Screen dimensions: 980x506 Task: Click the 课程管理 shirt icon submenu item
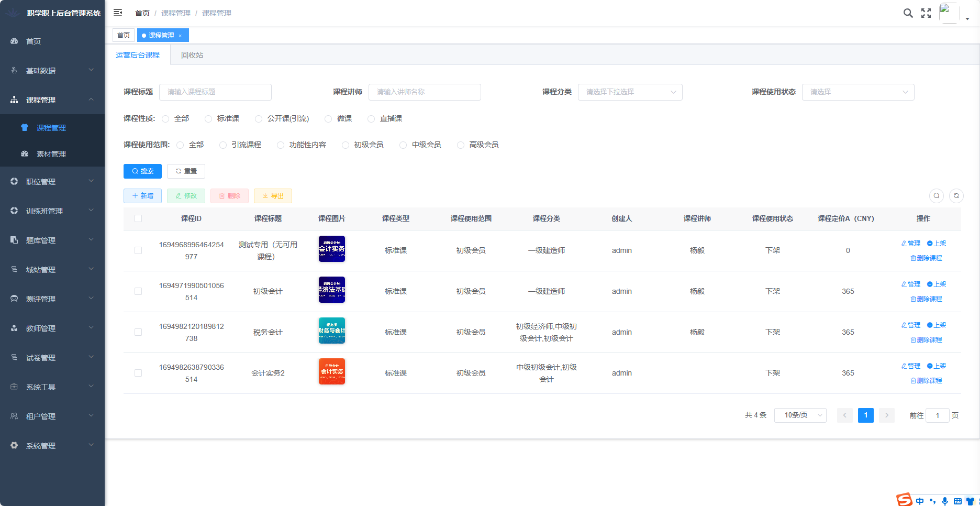25,127
